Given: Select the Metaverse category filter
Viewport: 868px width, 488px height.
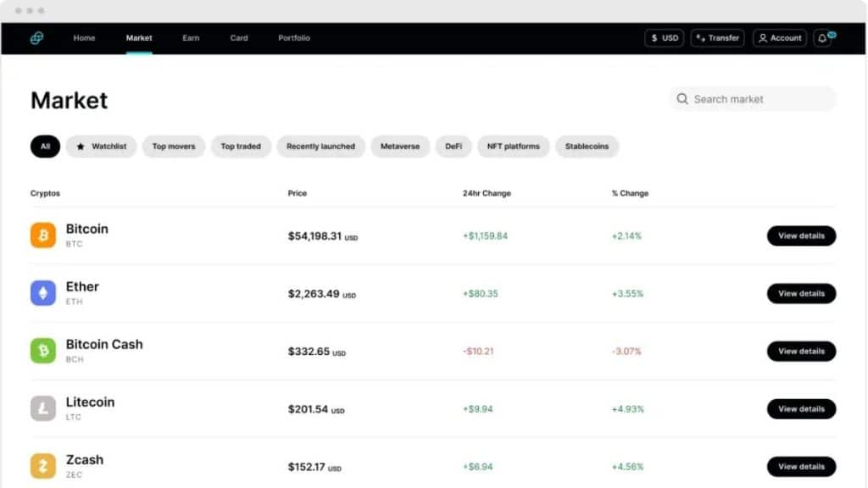Looking at the screenshot, I should coord(400,147).
